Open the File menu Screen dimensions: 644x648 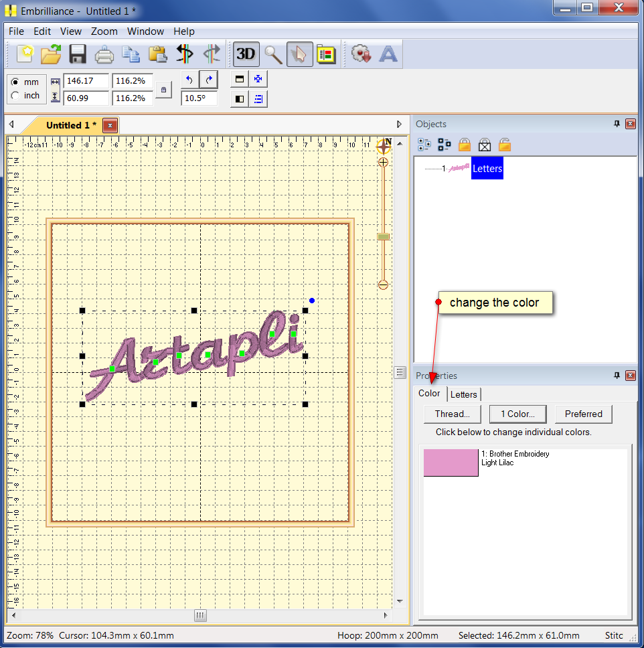[16, 31]
